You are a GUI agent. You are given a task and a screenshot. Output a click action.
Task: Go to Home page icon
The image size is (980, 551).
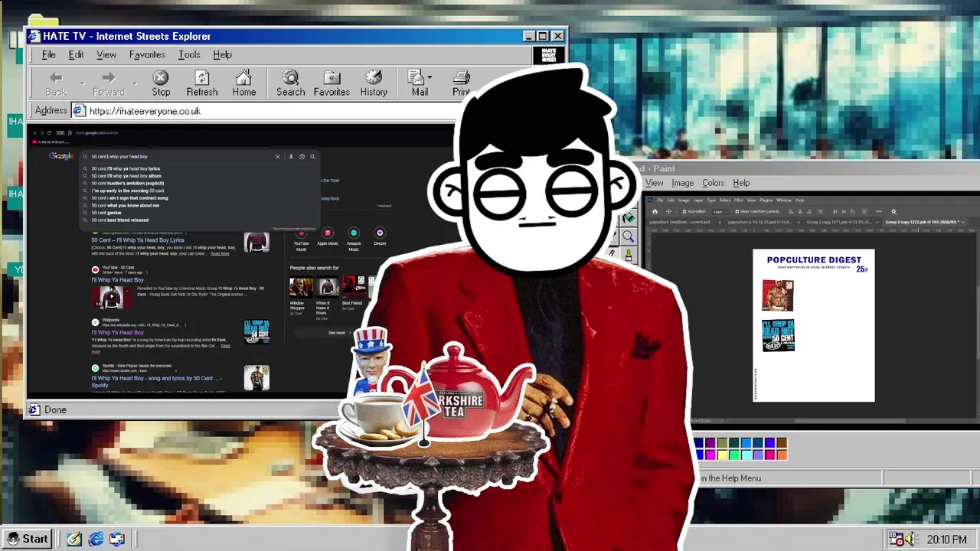(x=244, y=83)
